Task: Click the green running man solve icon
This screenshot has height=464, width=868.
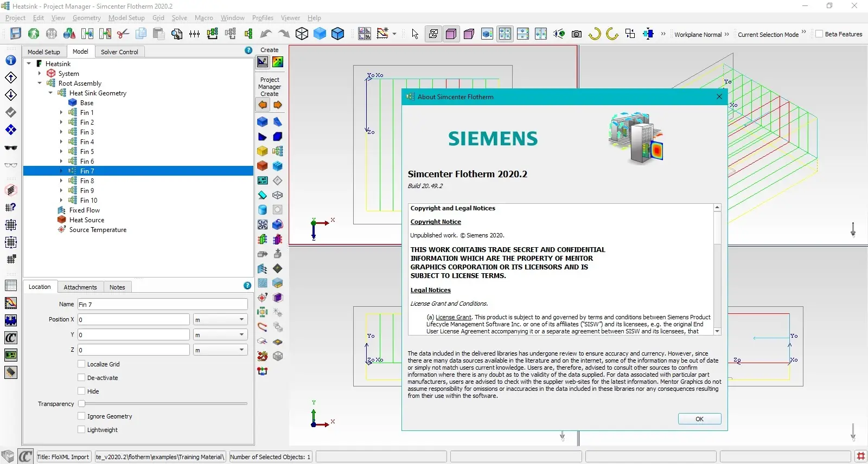Action: coord(34,34)
